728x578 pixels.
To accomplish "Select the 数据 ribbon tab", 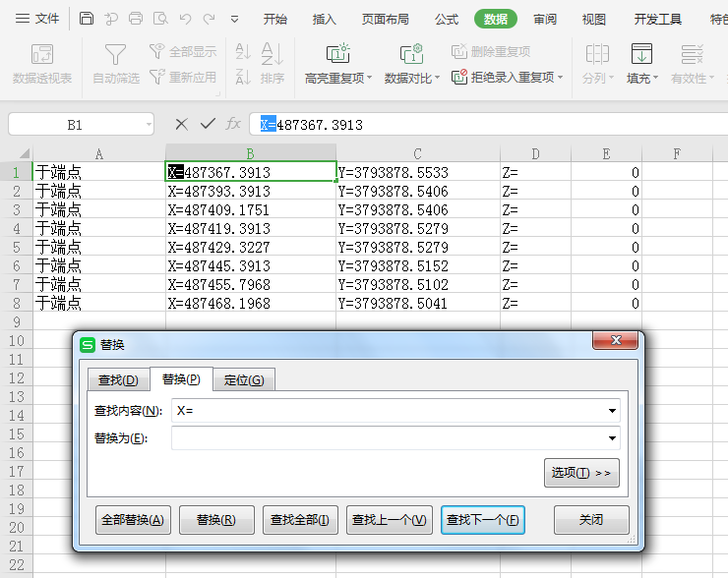I will (x=496, y=19).
